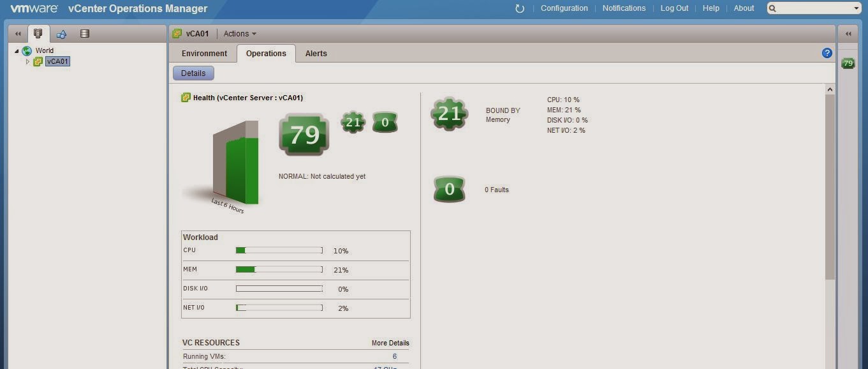Screen dimensions: 868x369
Task: Click the NET I/O workload bar
Action: pyautogui.click(x=279, y=308)
